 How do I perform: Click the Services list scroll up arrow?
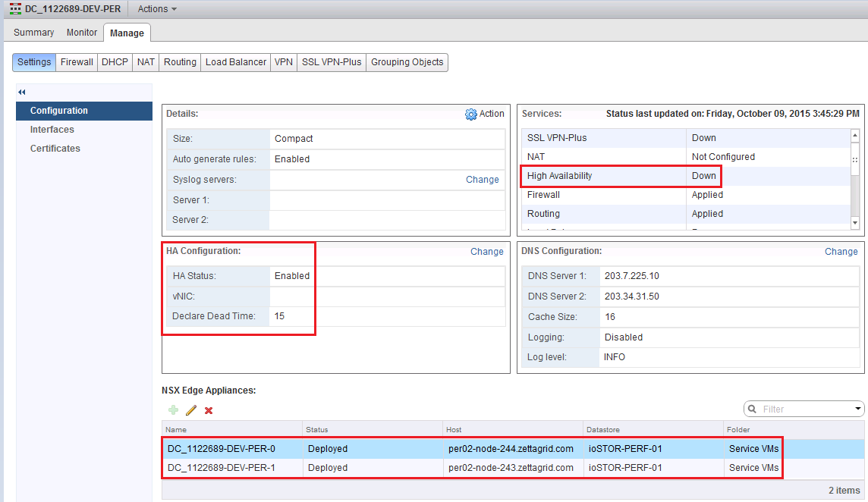coord(855,135)
